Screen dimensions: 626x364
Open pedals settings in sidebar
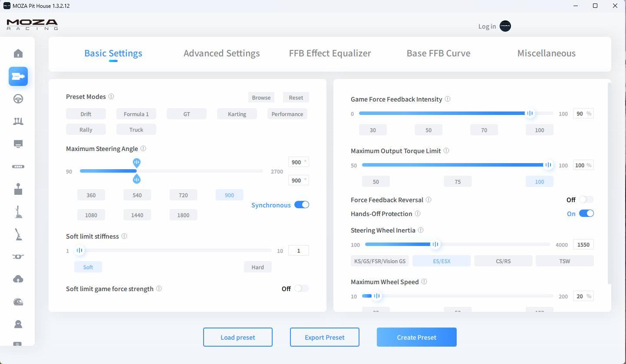click(18, 121)
